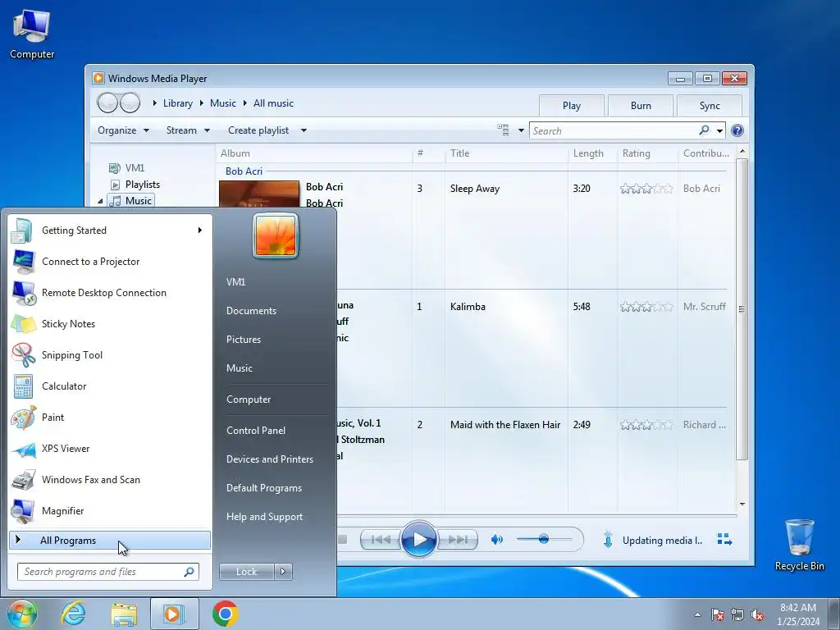
Task: Open Media Player Help icon
Action: click(737, 130)
